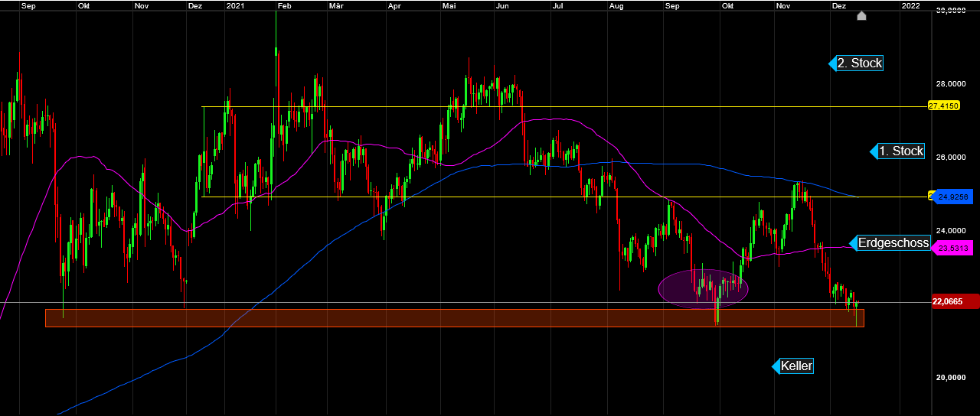Click the 'Jul' month label
This screenshot has width=980, height=416.
coord(559,5)
